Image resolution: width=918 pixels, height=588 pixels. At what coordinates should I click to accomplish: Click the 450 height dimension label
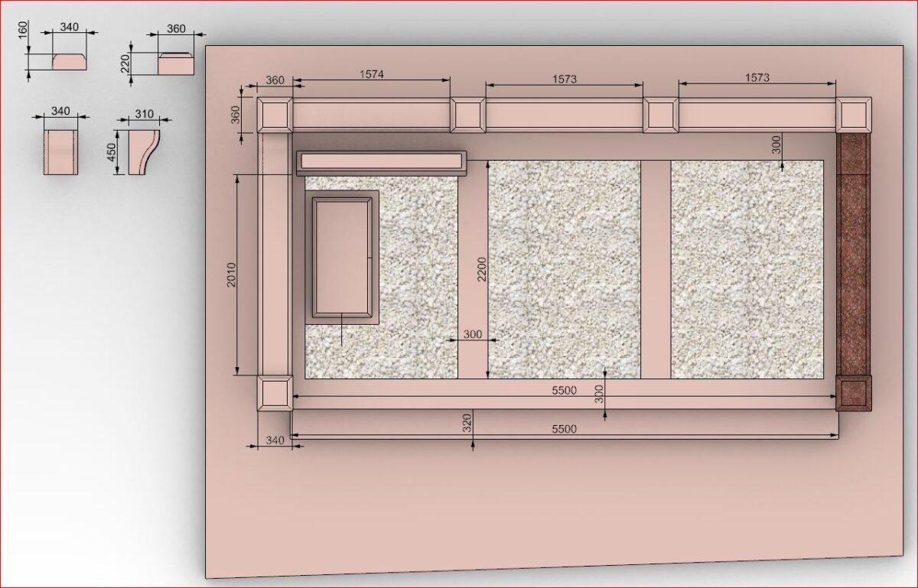pos(111,153)
